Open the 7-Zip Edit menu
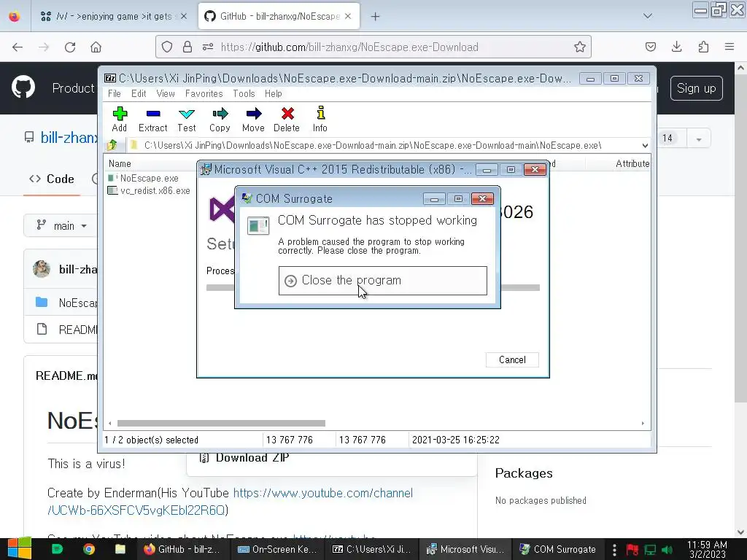747x560 pixels. (139, 94)
